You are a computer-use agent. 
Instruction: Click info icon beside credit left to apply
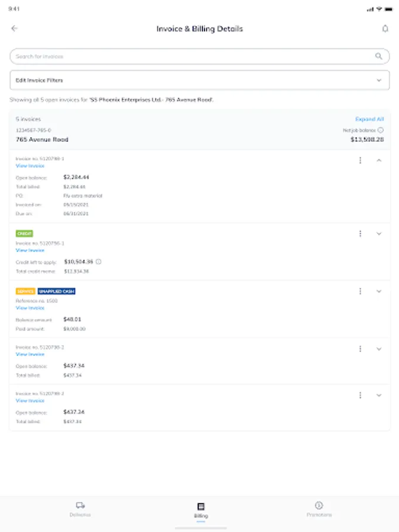coord(99,261)
